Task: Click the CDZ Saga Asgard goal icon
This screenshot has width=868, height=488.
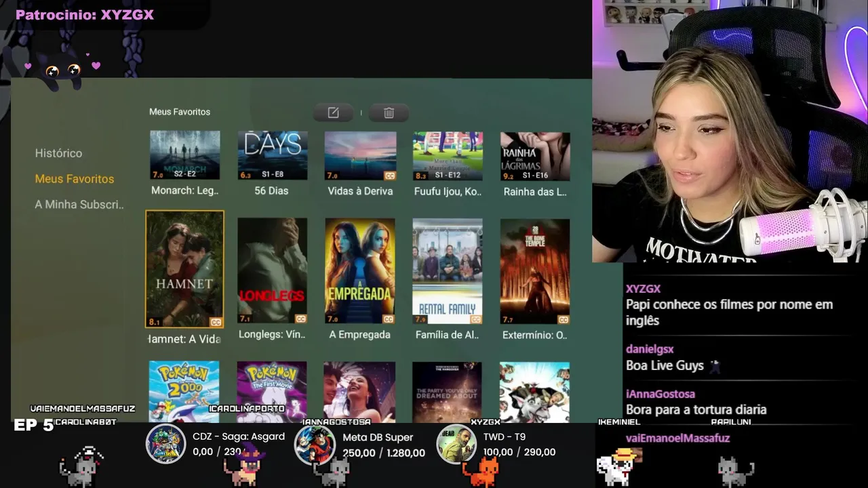Action: point(166,444)
